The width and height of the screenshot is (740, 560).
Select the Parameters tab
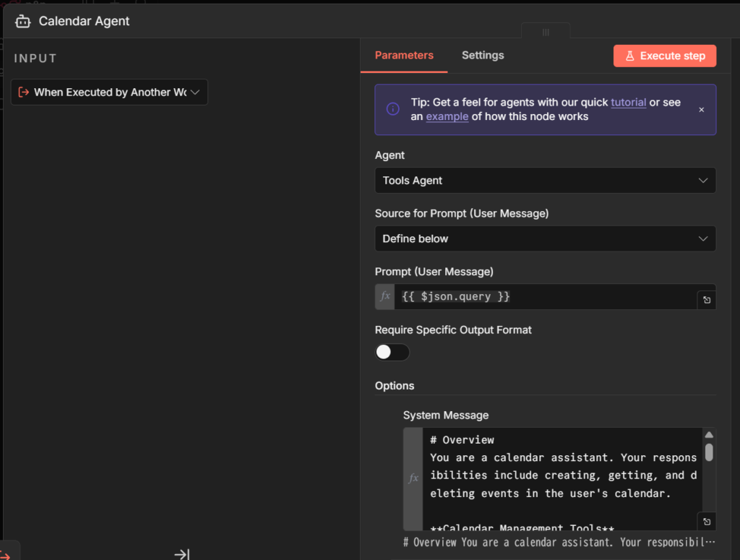(404, 56)
